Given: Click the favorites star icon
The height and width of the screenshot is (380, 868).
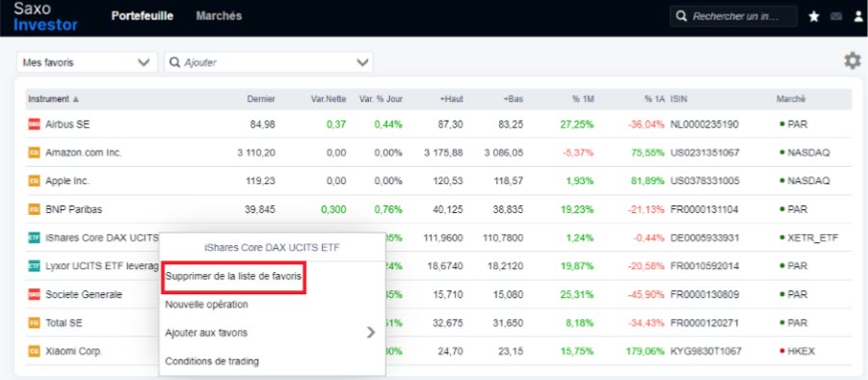Looking at the screenshot, I should [x=814, y=16].
